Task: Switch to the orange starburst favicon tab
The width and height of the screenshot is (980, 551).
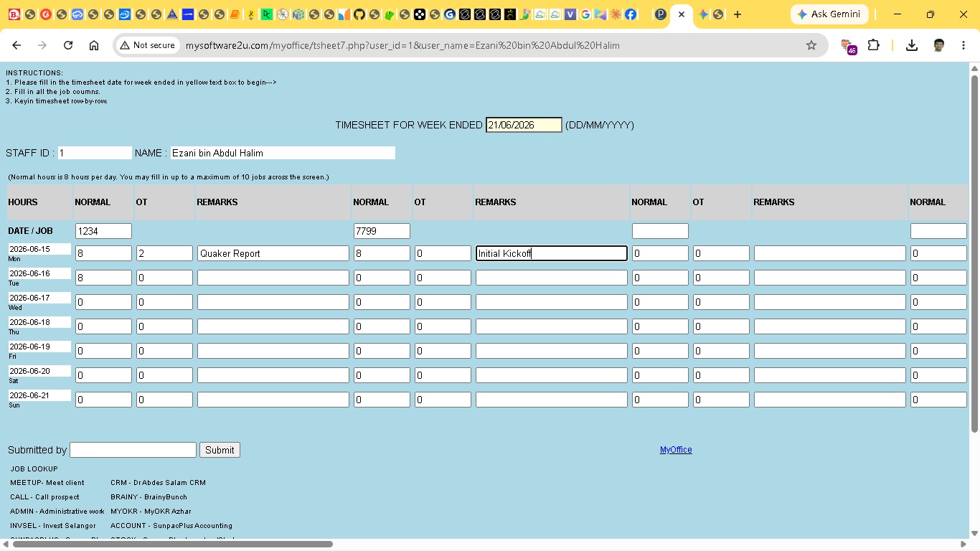Action: [616, 14]
